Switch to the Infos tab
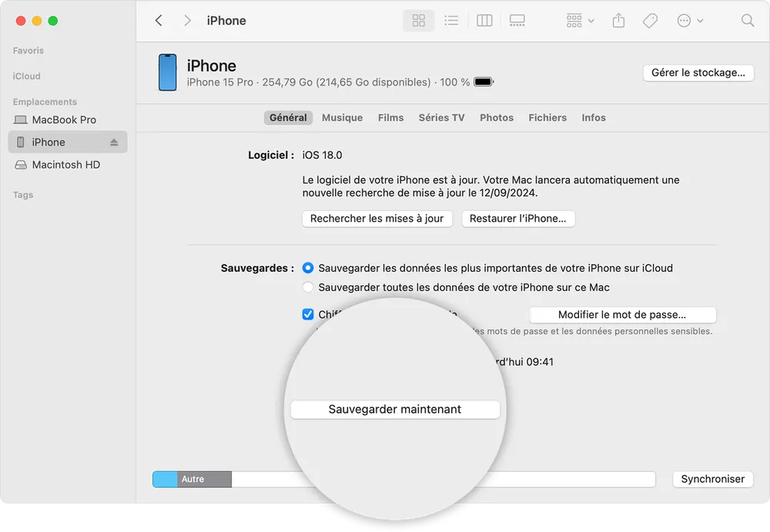Screen dimensions: 770x532 coord(594,118)
